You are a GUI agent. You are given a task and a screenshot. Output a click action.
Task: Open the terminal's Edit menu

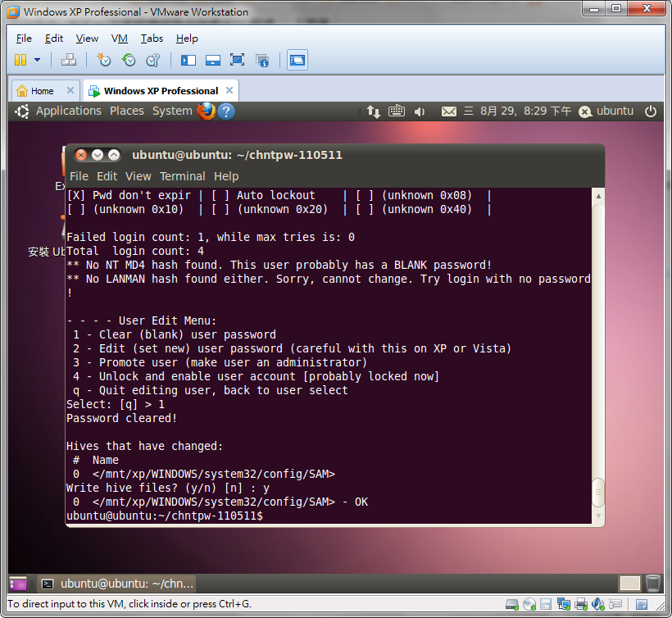(107, 176)
